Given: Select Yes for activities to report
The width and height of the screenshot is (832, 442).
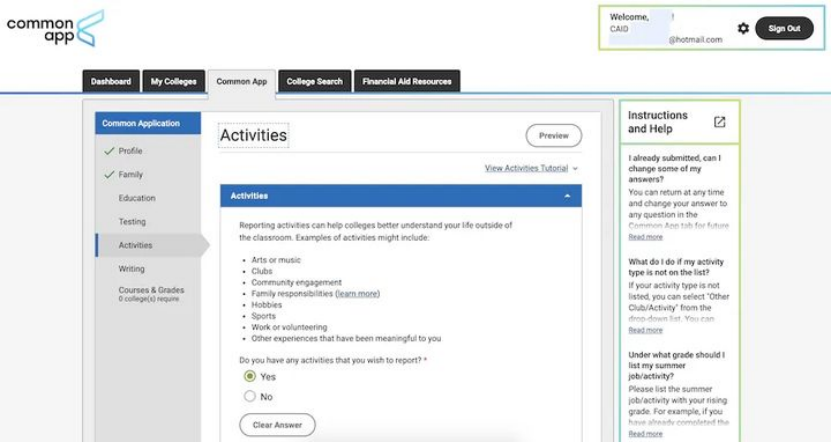Looking at the screenshot, I should (250, 377).
